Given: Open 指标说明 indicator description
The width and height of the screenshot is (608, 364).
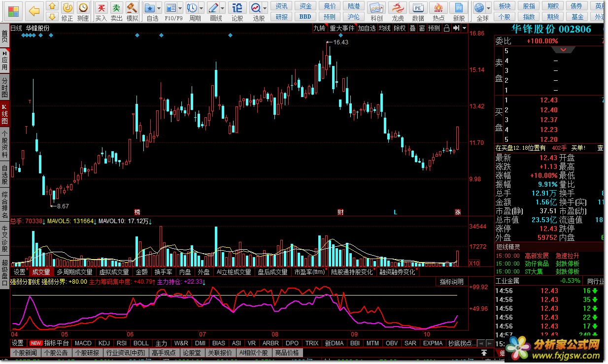Looking at the screenshot, I should pos(452,282).
